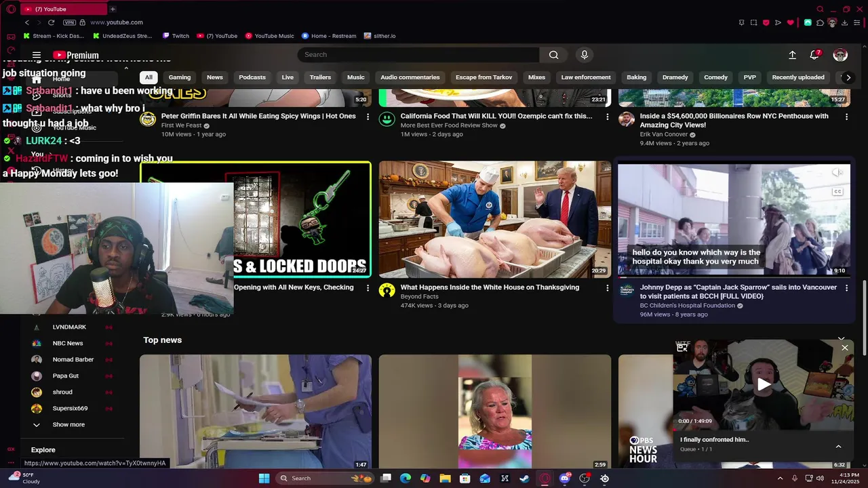Select the All filter chip
This screenshot has height=488, width=868.
coord(149,77)
